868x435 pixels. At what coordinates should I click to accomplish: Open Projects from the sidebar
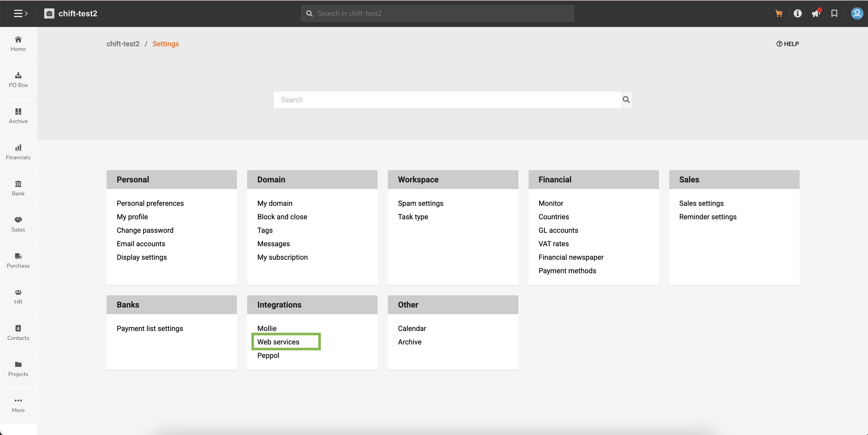[x=18, y=369]
